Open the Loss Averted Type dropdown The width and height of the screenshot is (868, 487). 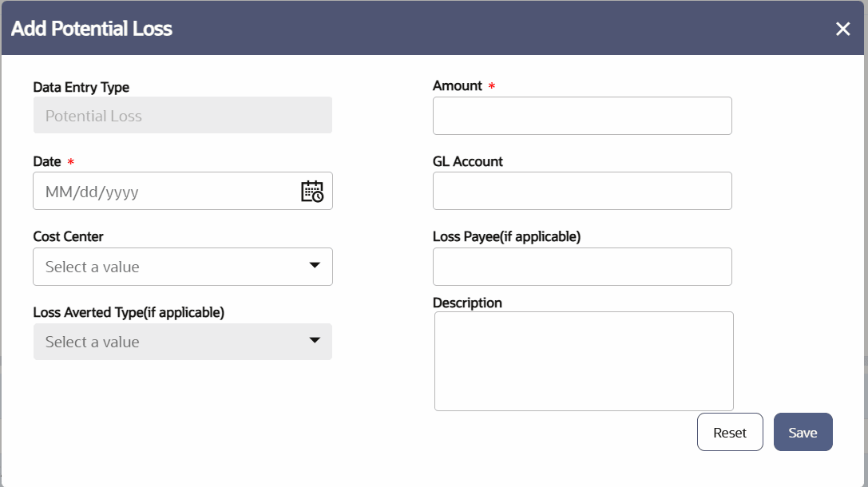pyautogui.click(x=183, y=342)
